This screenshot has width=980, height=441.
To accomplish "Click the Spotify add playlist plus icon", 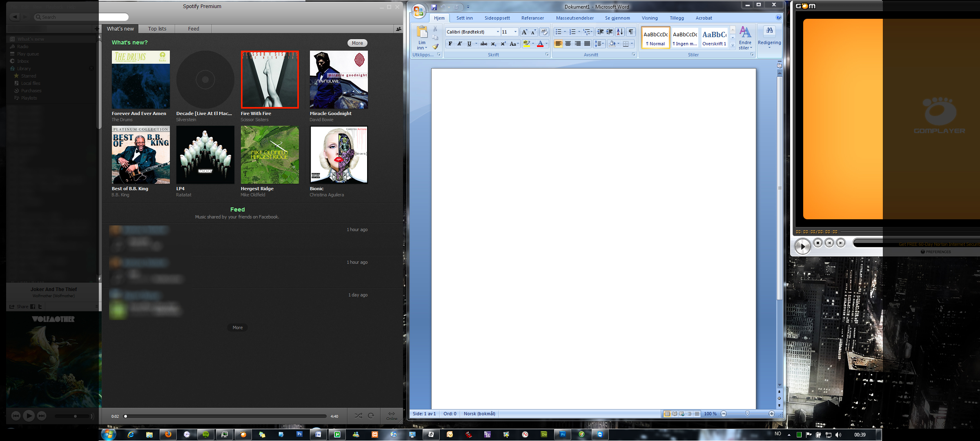I will coord(97,29).
